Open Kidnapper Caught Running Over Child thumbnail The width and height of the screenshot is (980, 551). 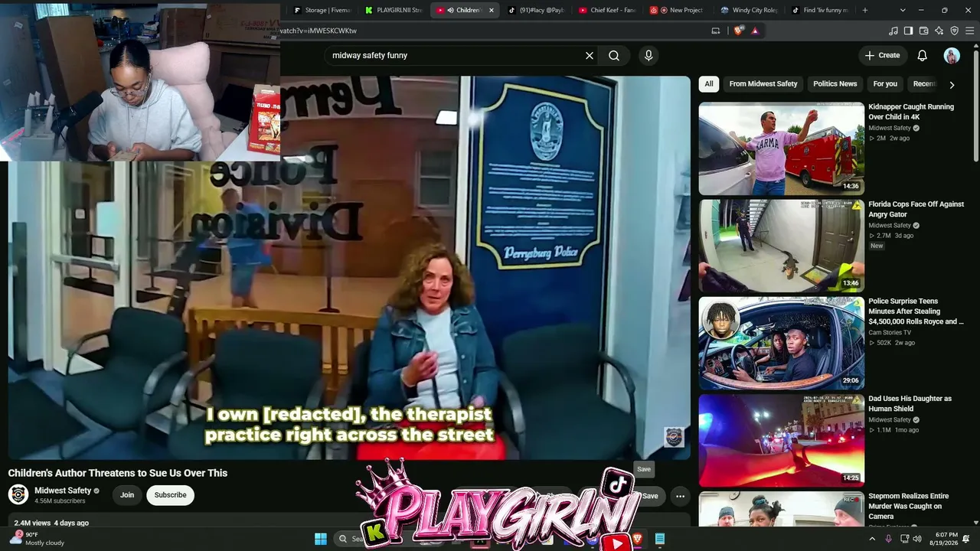point(781,148)
